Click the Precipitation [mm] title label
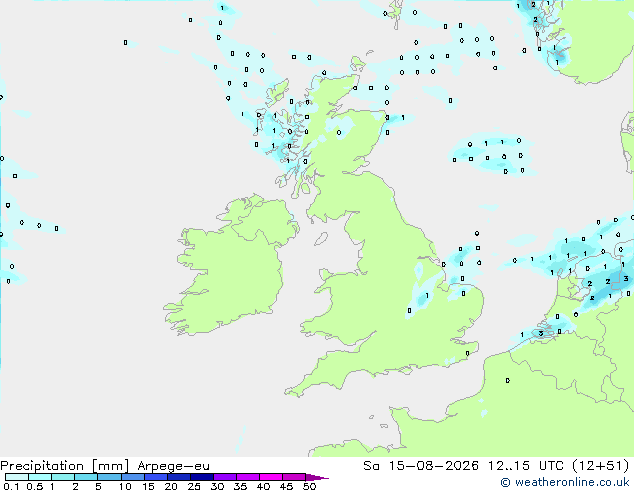This screenshot has width=634, height=490. [x=64, y=466]
